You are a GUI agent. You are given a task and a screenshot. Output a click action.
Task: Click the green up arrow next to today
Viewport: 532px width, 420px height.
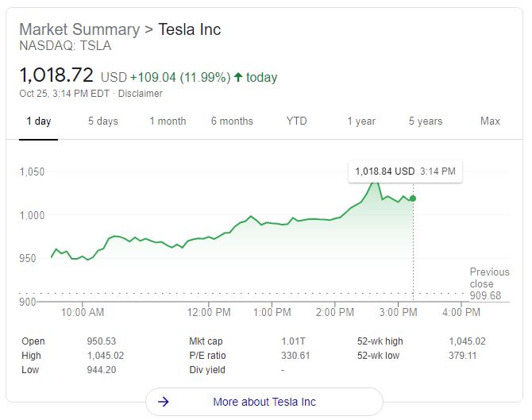(x=237, y=77)
